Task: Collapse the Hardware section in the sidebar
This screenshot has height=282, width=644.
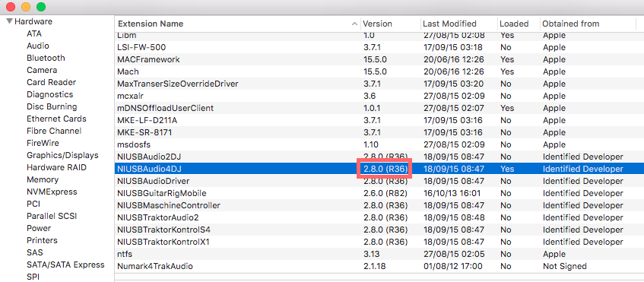Action: click(x=9, y=21)
